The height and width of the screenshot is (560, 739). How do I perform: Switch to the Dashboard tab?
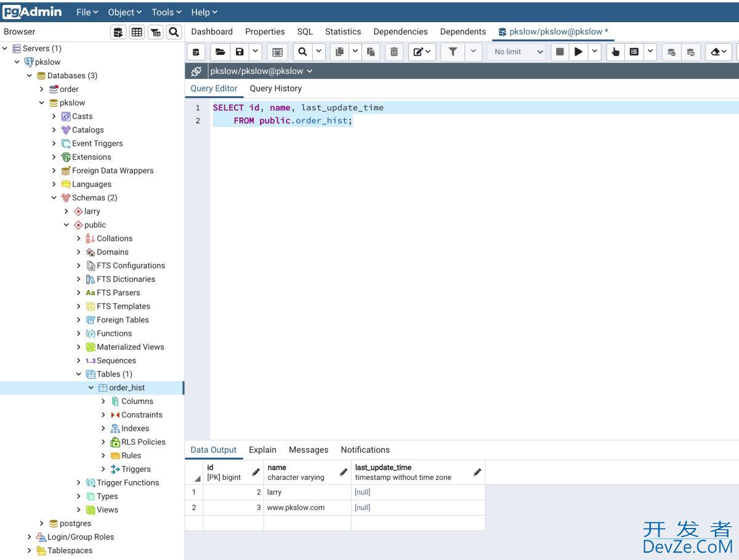pyautogui.click(x=212, y=31)
